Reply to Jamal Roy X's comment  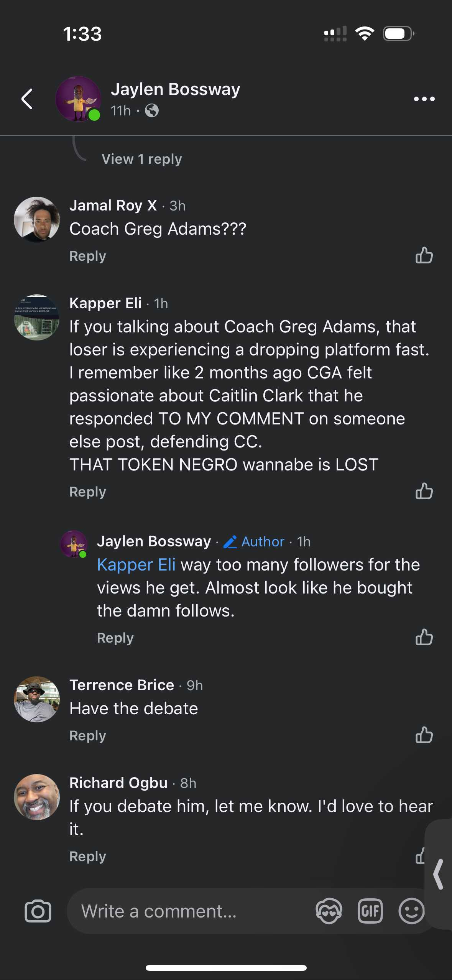[87, 256]
